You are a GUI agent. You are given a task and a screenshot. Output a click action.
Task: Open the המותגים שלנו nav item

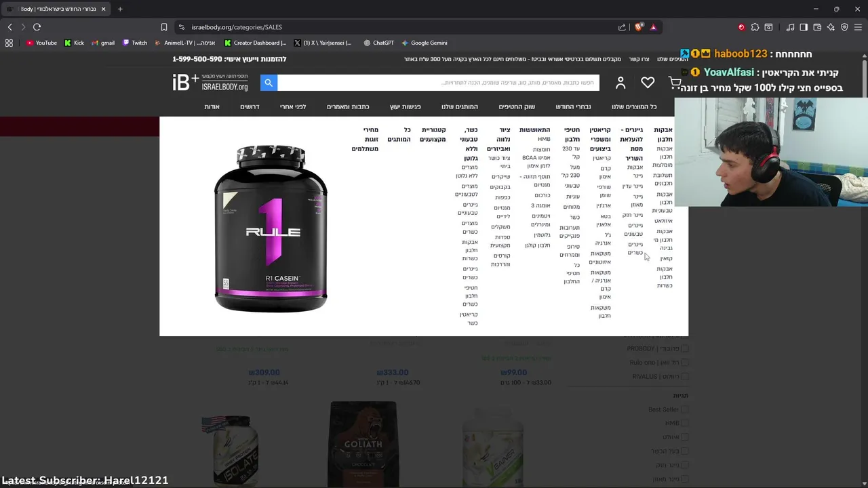(460, 107)
